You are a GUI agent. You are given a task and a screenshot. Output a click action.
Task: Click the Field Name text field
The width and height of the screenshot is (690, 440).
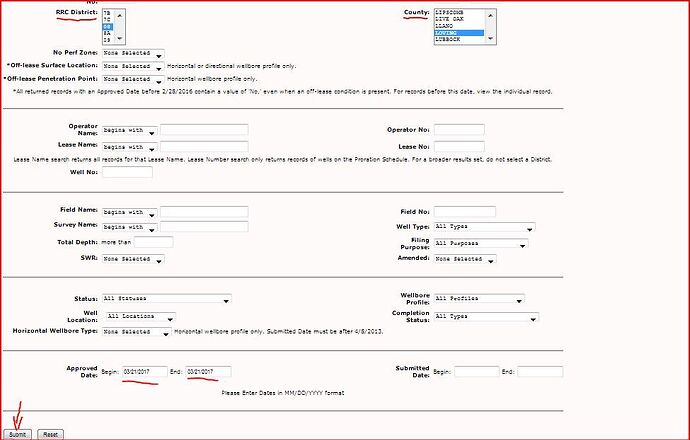coord(204,212)
